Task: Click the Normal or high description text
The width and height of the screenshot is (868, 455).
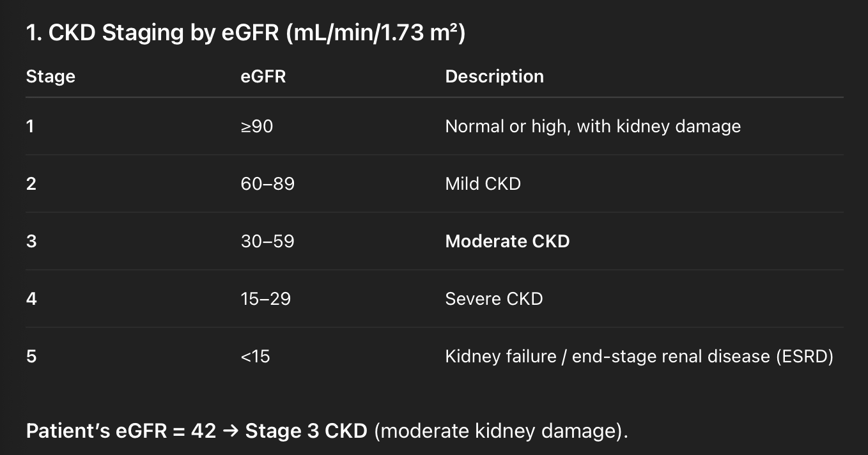Action: click(x=593, y=127)
